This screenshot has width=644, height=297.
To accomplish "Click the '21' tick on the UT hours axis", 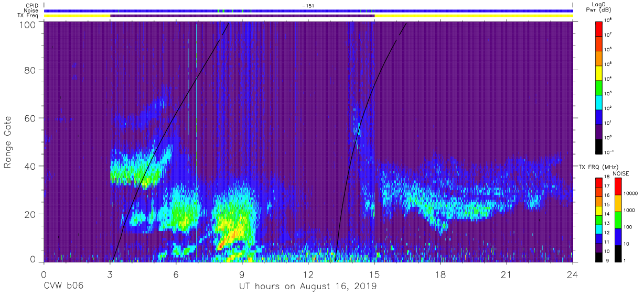I will pyautogui.click(x=507, y=274).
